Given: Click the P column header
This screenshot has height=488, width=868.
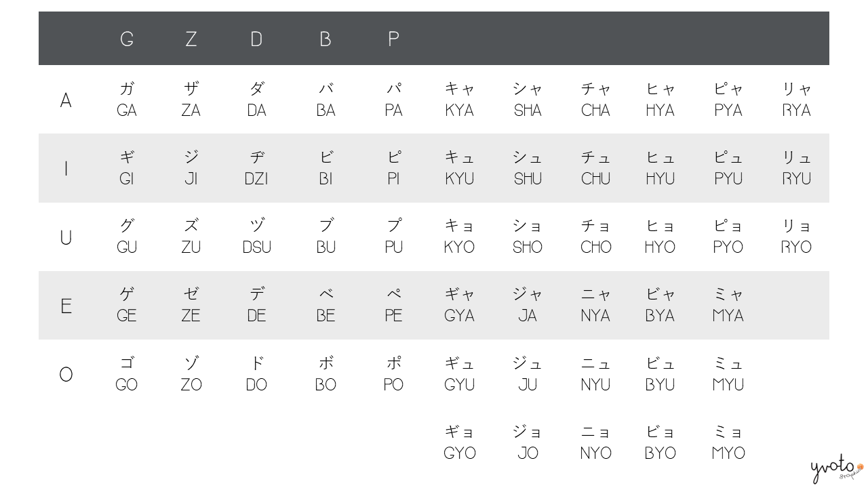Looking at the screenshot, I should [x=393, y=39].
